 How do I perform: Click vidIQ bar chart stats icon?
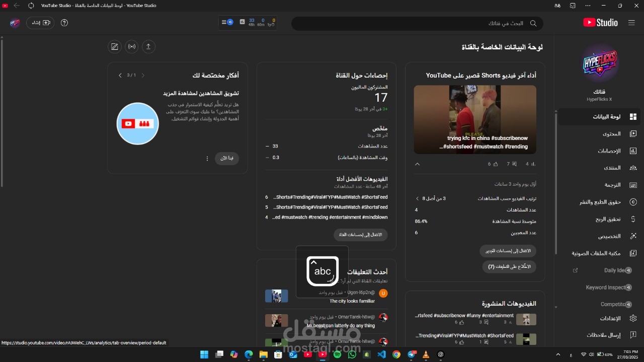tap(243, 22)
